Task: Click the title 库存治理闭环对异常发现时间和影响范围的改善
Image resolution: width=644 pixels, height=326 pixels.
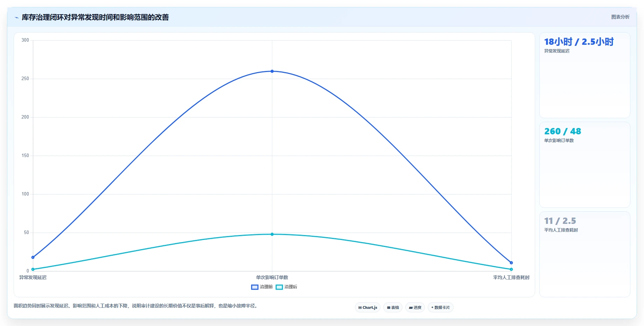Action: click(x=95, y=17)
